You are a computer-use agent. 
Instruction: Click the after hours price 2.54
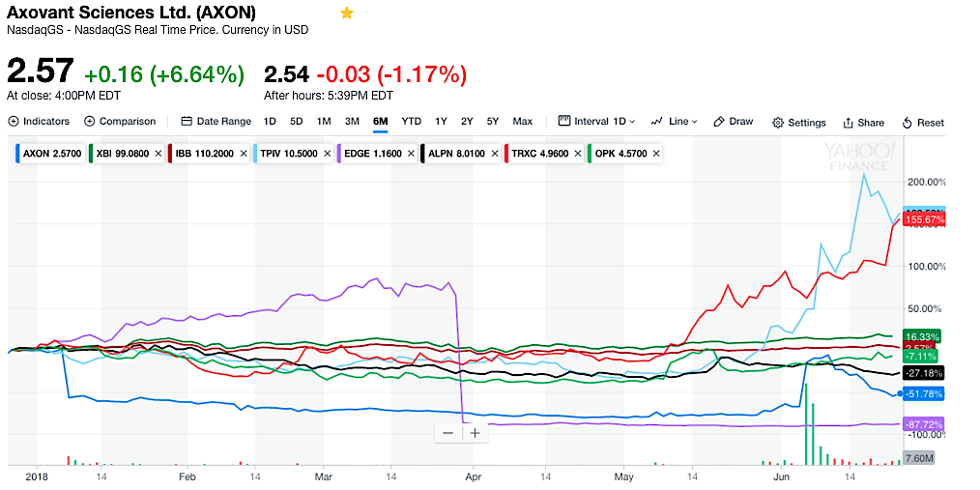click(x=286, y=74)
